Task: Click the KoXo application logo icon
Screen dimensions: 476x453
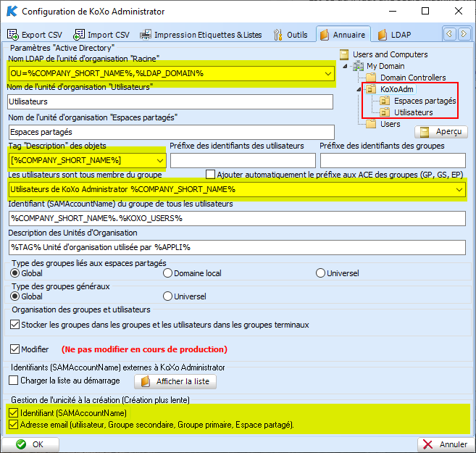Action: pos(12,11)
